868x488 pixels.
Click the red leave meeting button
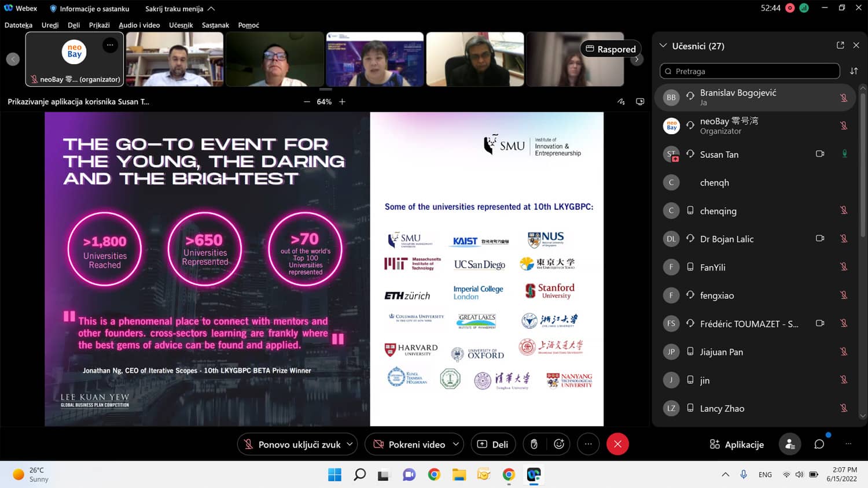[x=617, y=444]
